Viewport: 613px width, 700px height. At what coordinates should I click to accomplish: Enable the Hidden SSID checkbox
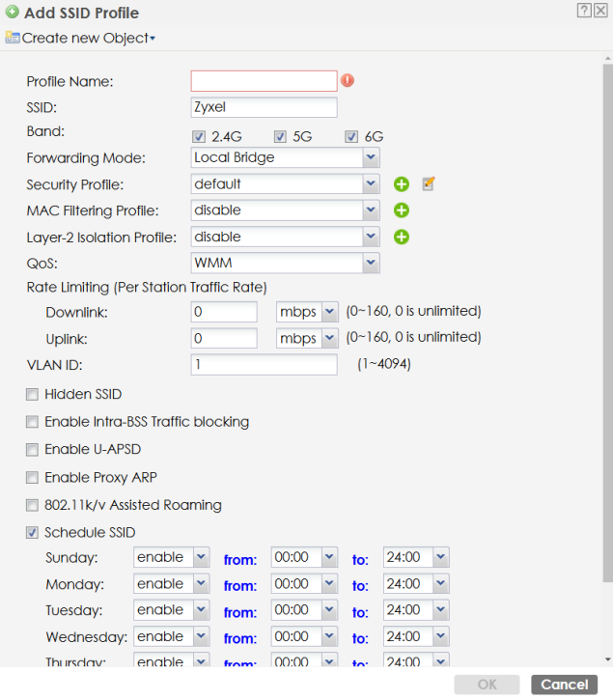(x=33, y=395)
